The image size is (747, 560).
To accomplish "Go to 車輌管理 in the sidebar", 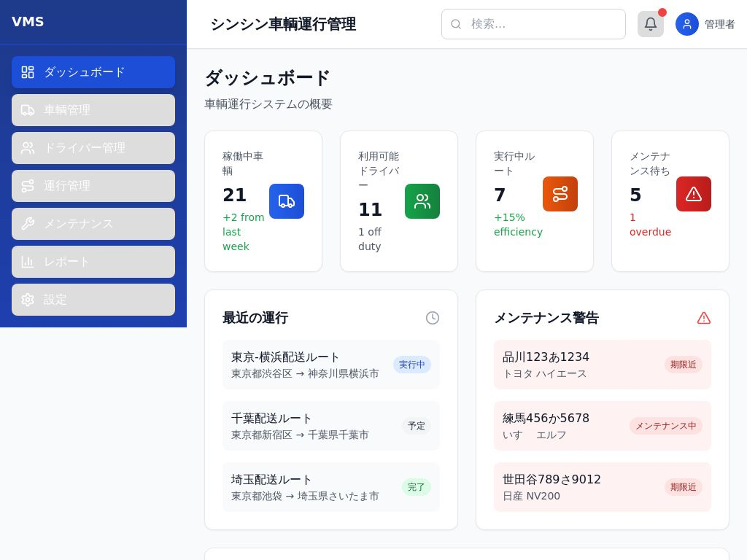I will click(x=93, y=110).
